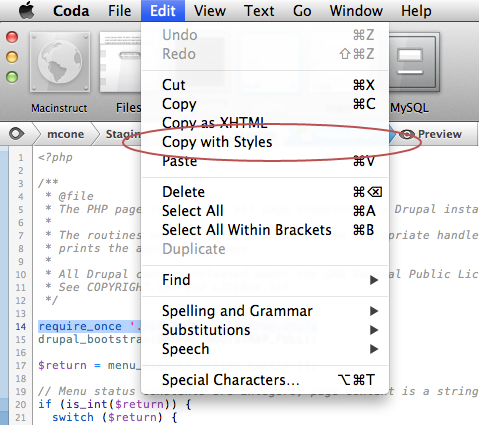Select the Staging path bar segment

pyautogui.click(x=123, y=134)
